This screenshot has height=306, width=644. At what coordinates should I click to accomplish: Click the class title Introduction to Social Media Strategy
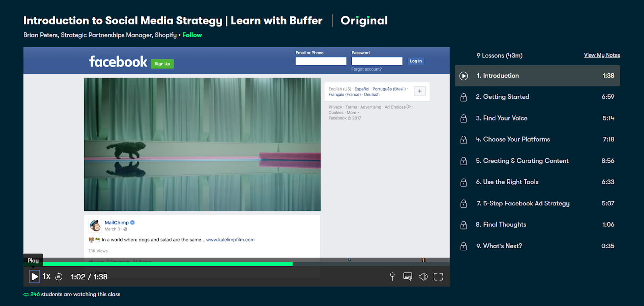[173, 21]
